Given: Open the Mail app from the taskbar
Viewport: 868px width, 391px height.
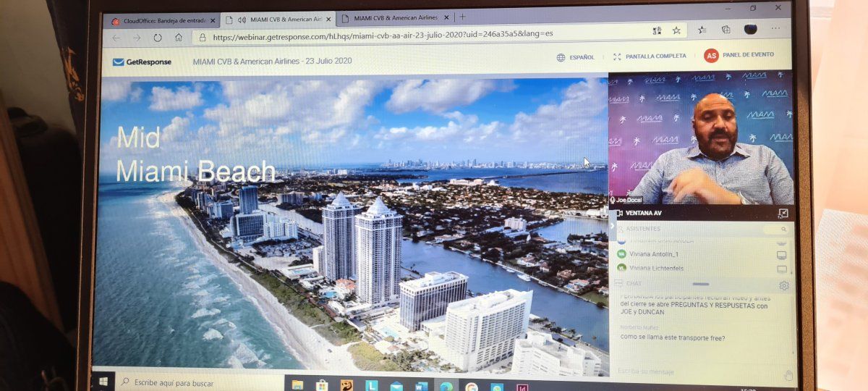Looking at the screenshot, I should (x=396, y=386).
